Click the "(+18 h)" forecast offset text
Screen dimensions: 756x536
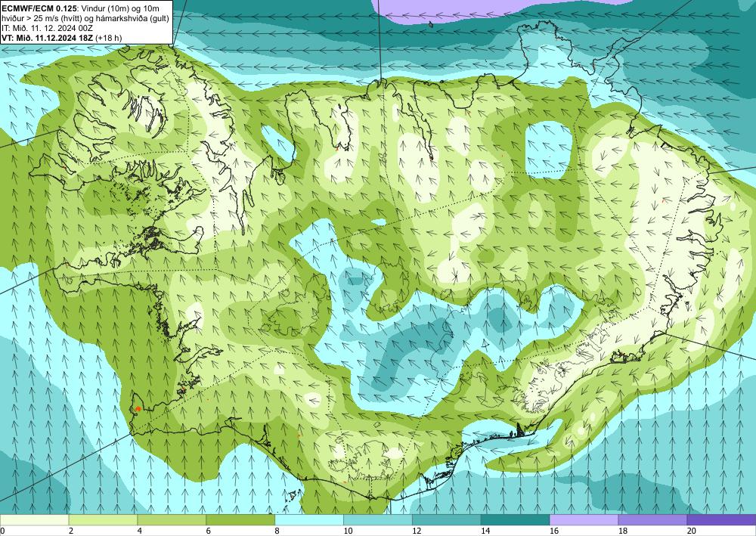click(109, 38)
